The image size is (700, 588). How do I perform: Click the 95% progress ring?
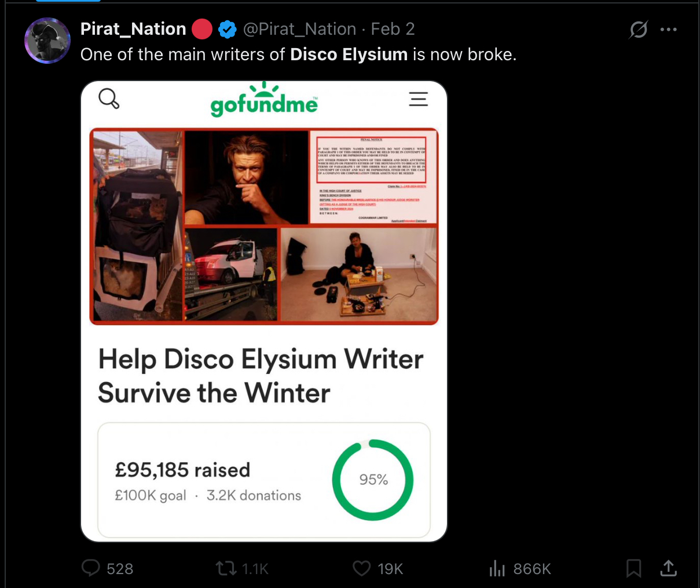tap(373, 480)
